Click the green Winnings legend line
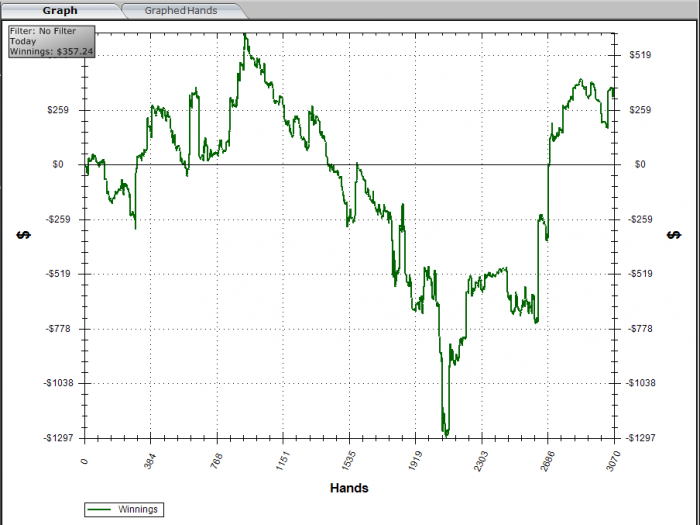 click(99, 509)
